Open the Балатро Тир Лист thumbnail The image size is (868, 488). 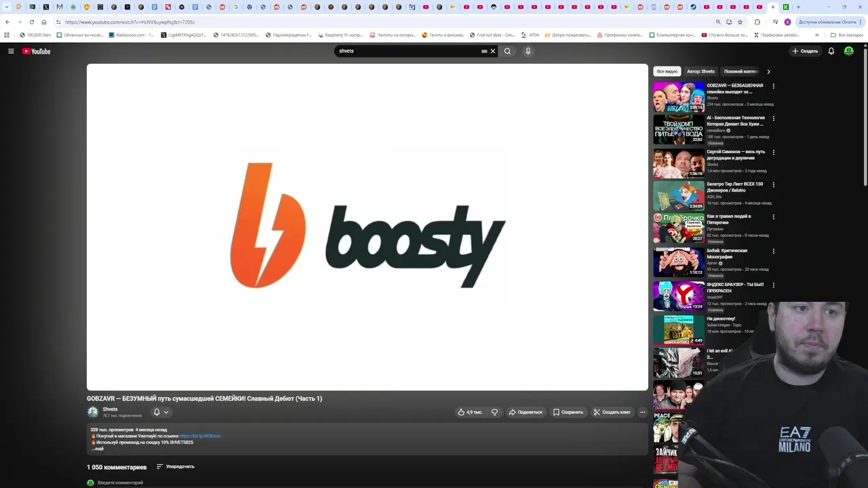[x=679, y=195]
